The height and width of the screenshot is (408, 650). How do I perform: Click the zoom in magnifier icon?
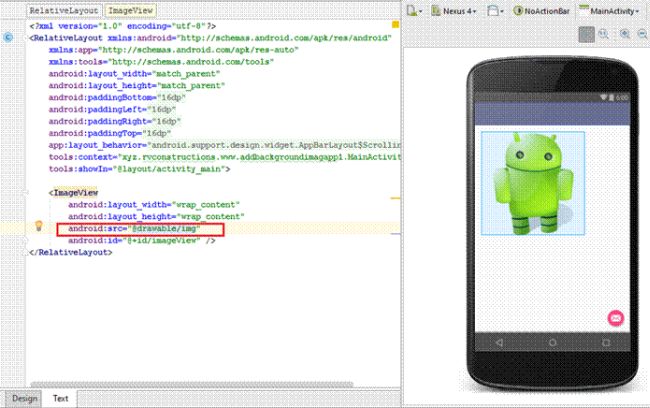(625, 35)
